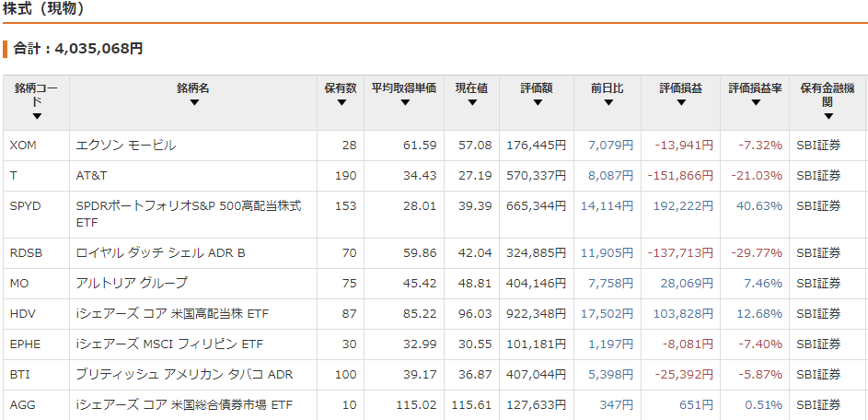Screen dimensions: 868x420
Task: Click アルトリア グループ stock name
Action: coord(131,283)
